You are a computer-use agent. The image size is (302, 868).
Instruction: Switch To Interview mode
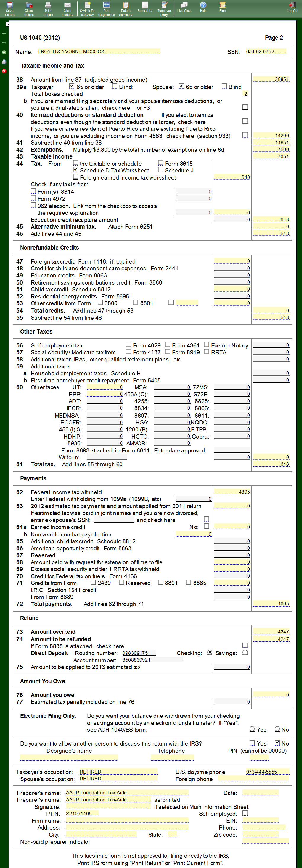87,8
